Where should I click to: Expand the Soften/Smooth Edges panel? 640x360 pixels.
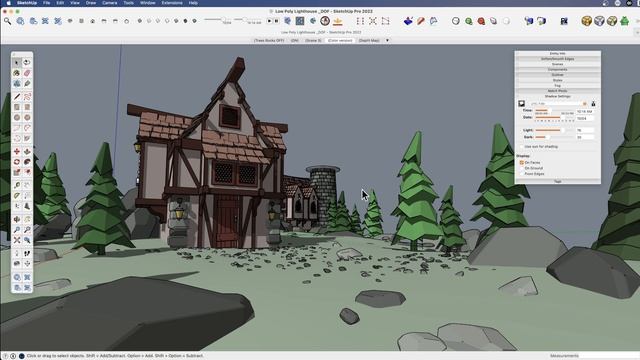point(558,59)
